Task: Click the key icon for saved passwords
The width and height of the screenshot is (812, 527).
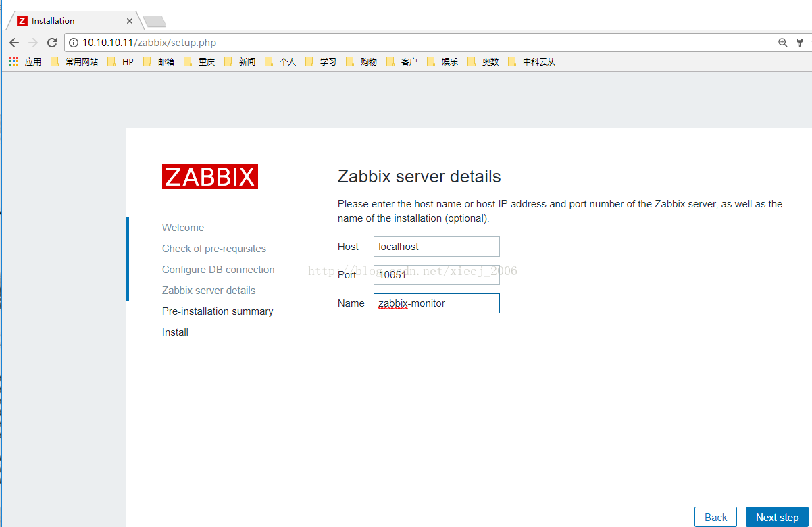Action: coord(800,43)
